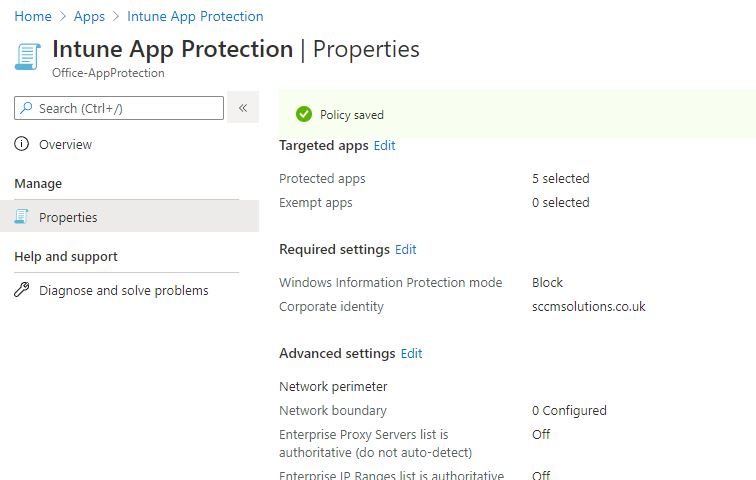756x480 pixels.
Task: Click the Diagnose wrench icon
Action: click(x=22, y=290)
